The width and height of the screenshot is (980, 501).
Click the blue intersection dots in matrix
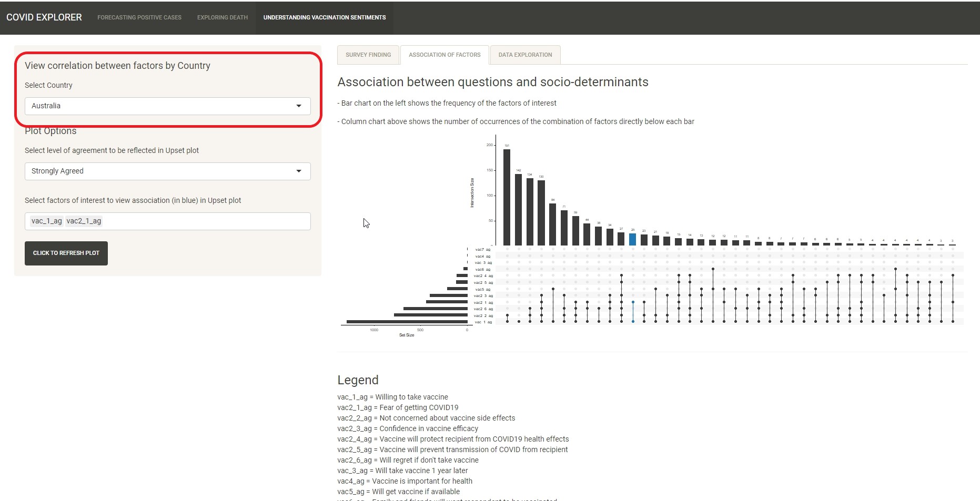pyautogui.click(x=633, y=312)
